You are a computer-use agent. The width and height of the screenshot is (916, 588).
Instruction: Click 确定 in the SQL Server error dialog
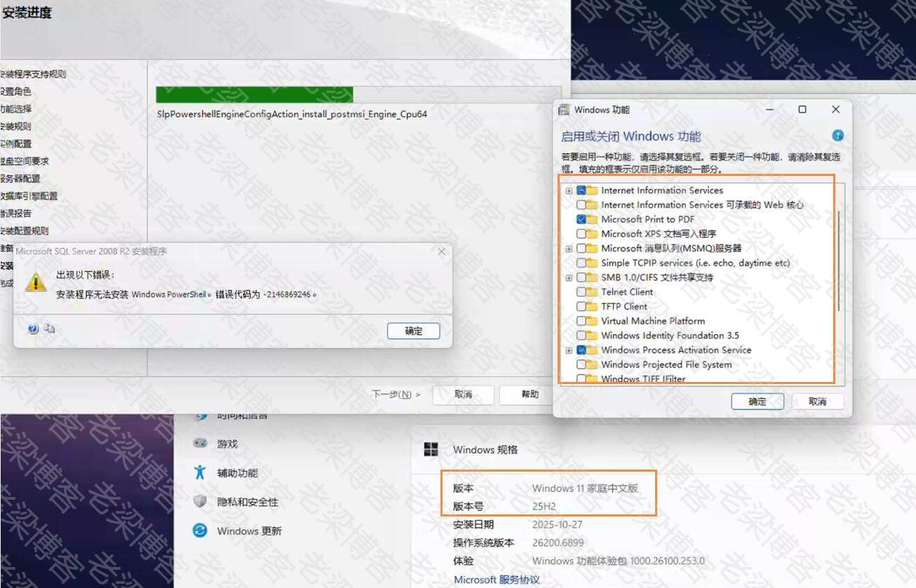(413, 331)
